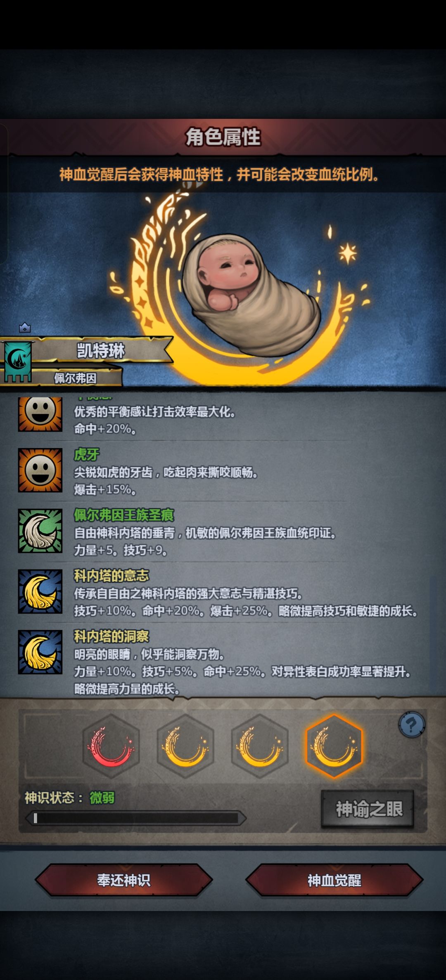Image resolution: width=446 pixels, height=980 pixels.
Task: Tap the 科内塔的意志 crescent trait icon
Action: [40, 591]
